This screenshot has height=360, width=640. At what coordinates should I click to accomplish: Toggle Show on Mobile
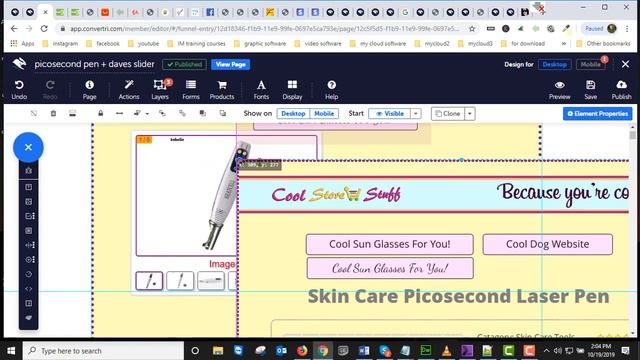324,113
